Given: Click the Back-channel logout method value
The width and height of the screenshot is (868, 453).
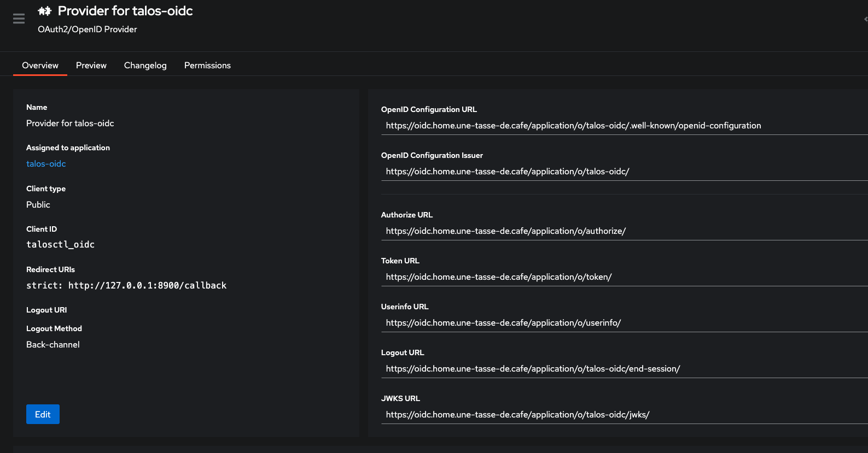Looking at the screenshot, I should (53, 345).
